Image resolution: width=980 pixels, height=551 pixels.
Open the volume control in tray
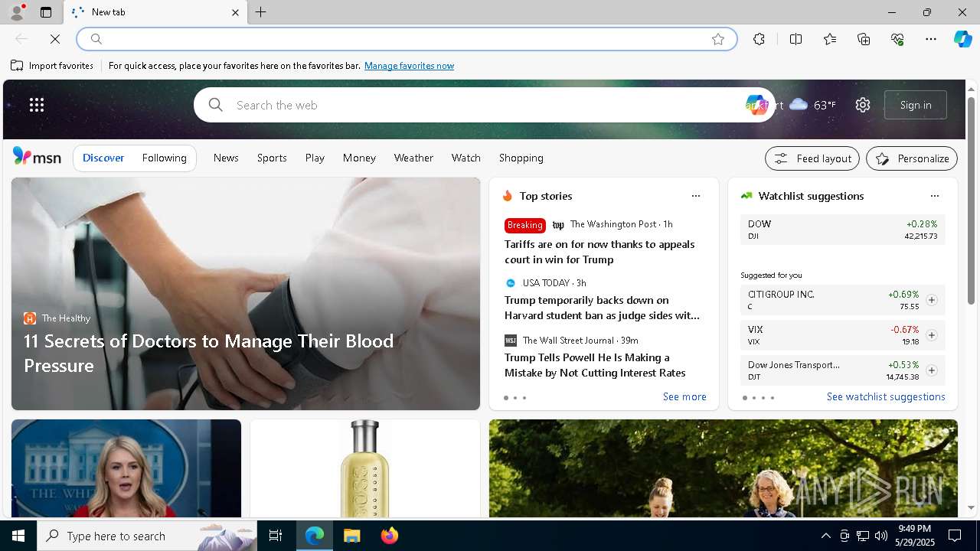tap(881, 536)
